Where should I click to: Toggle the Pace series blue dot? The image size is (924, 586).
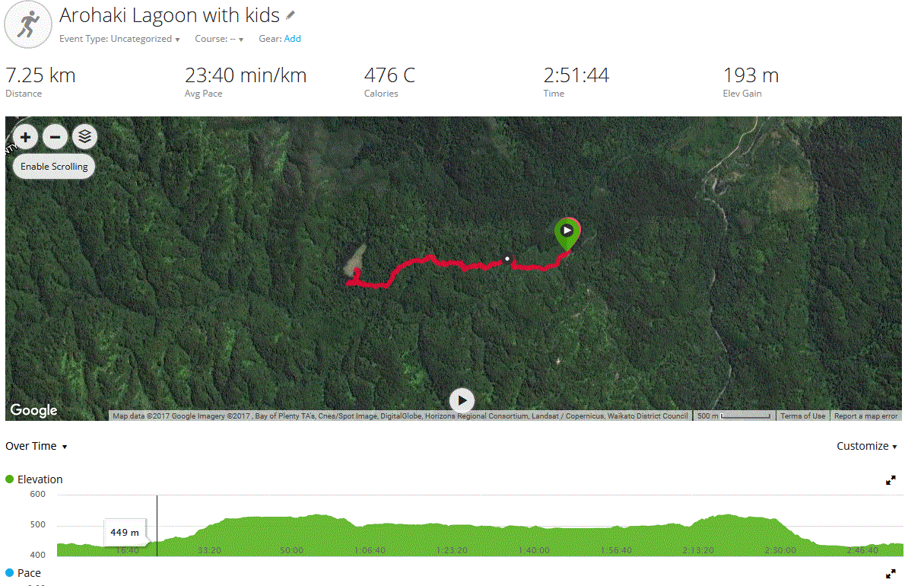10,573
